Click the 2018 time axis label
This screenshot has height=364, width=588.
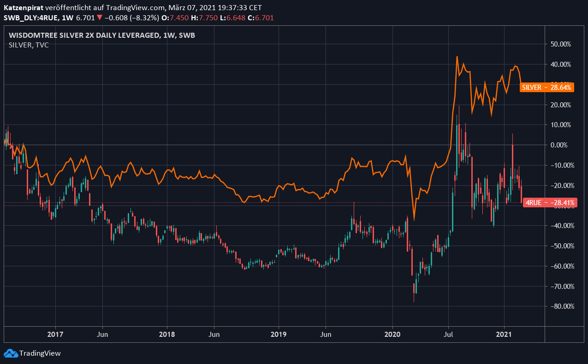166,334
